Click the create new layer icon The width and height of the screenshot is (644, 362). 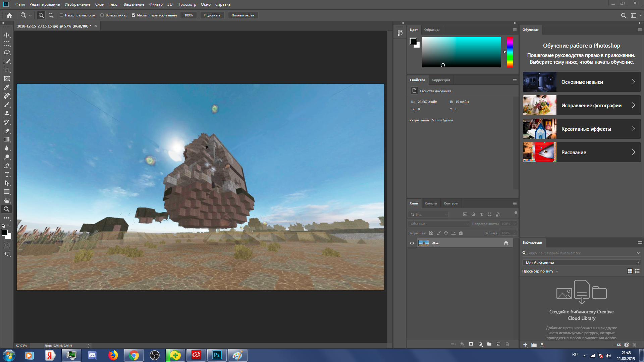(498, 344)
